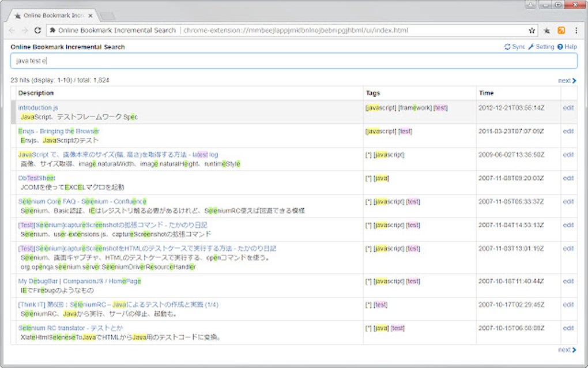Image resolution: width=588 pixels, height=368 pixels.
Task: Click the Time column header
Action: coord(486,93)
